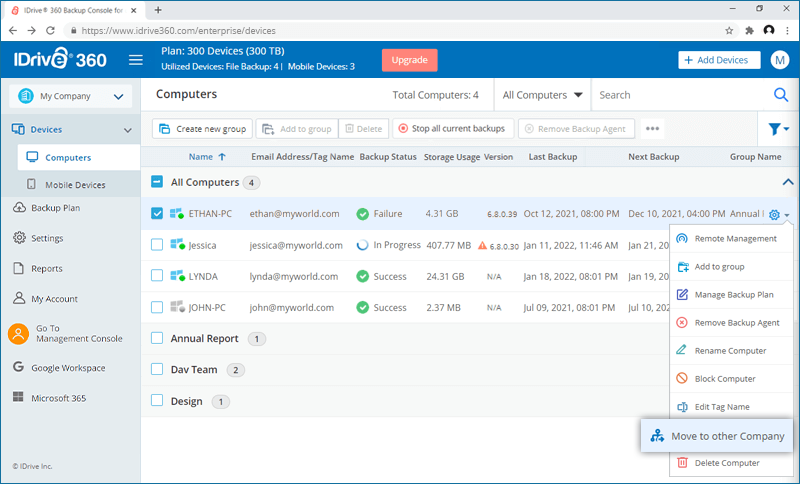Go to Management Console

tap(65, 334)
